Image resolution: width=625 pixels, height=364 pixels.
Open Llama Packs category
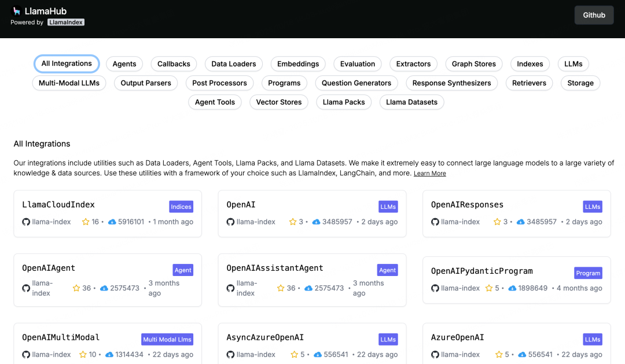coord(344,102)
